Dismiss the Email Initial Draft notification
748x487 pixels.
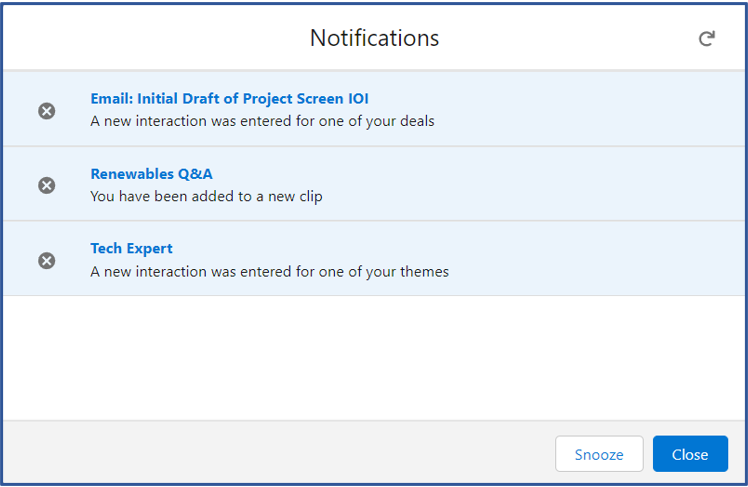pos(47,111)
